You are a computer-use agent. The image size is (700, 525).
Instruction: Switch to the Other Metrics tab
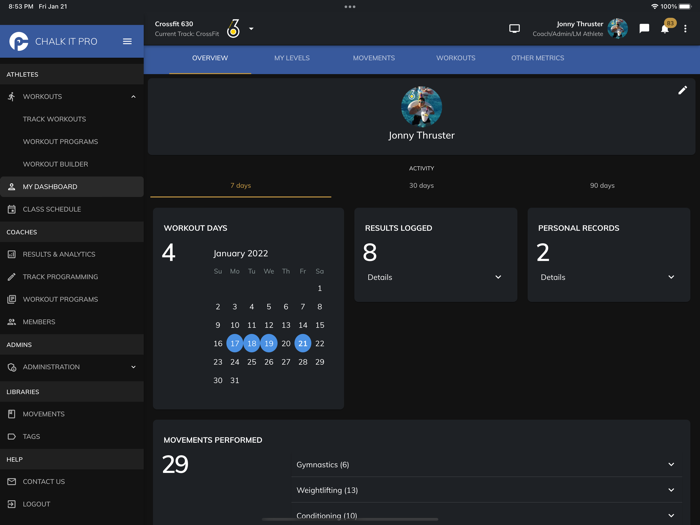pyautogui.click(x=538, y=58)
